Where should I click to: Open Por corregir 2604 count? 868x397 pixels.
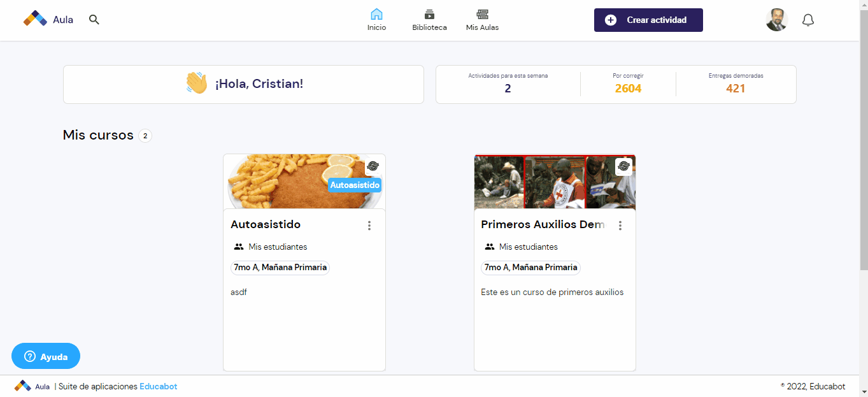(628, 83)
